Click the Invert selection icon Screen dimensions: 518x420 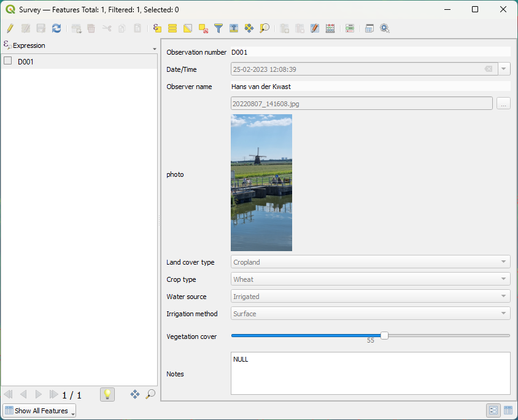(x=188, y=28)
